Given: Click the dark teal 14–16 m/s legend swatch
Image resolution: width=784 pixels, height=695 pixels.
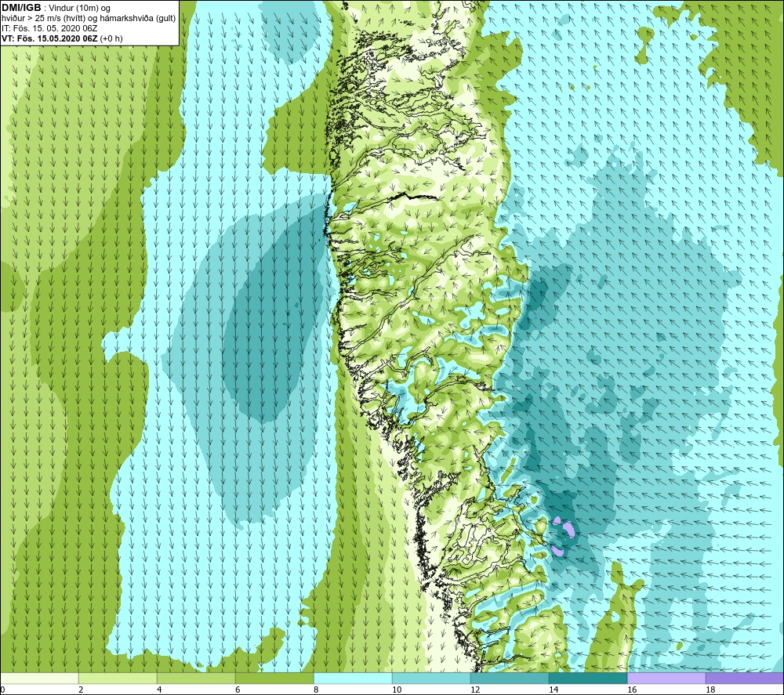Looking at the screenshot, I should coord(588,678).
